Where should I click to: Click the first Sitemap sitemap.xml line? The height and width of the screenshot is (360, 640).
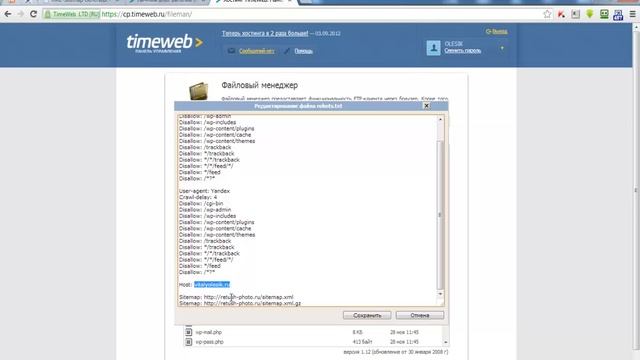coord(236,297)
